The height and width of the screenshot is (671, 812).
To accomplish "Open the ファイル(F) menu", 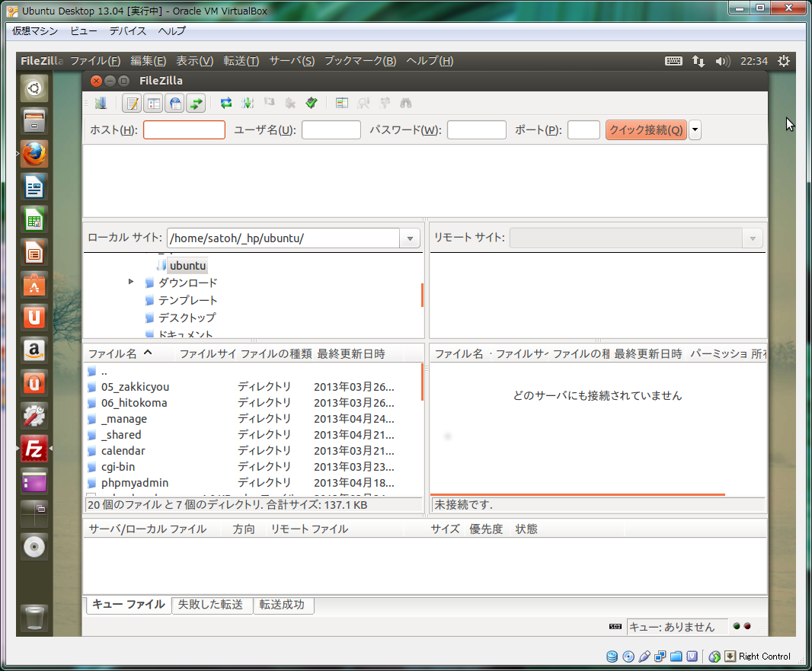I will coord(95,61).
